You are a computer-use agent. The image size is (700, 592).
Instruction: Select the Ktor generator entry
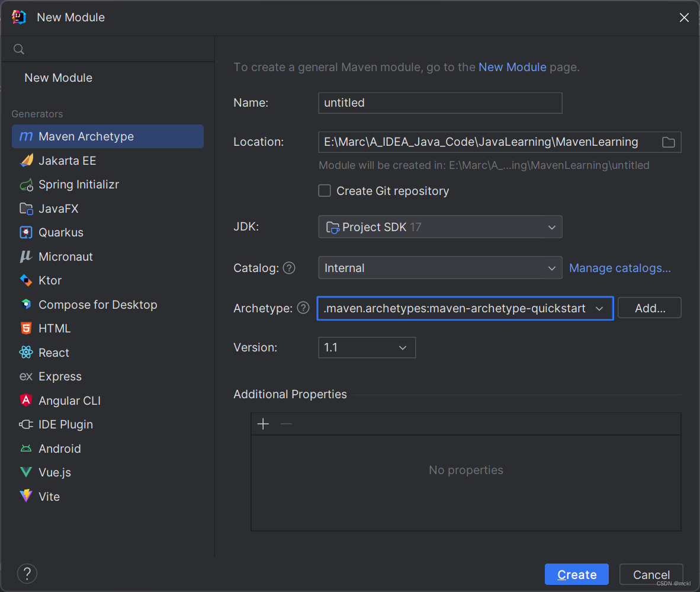pyautogui.click(x=108, y=280)
